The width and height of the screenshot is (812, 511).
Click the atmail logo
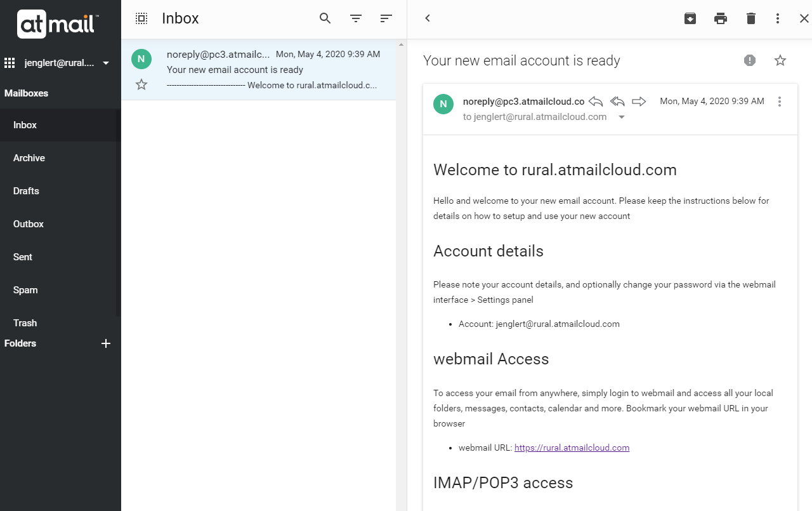coord(58,24)
